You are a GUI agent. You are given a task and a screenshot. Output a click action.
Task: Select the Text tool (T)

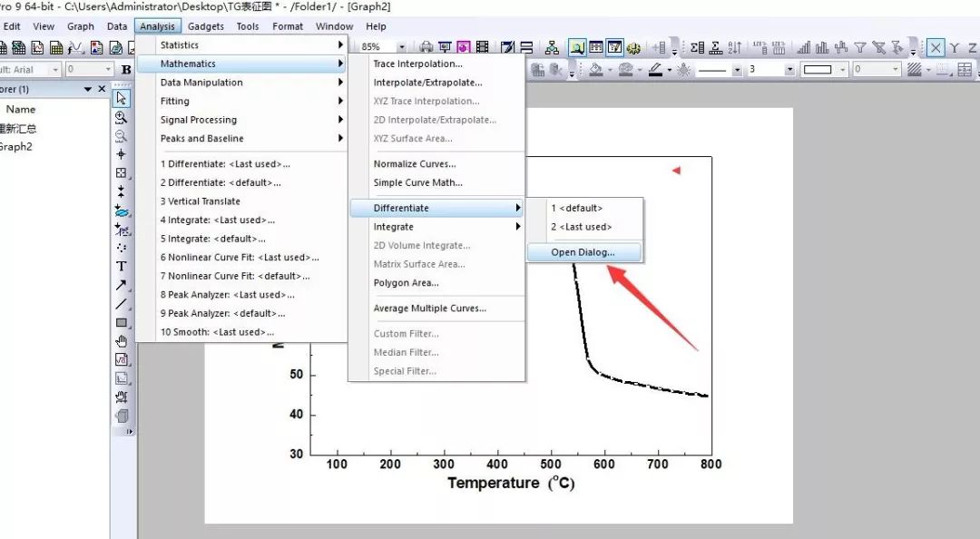coord(122,266)
